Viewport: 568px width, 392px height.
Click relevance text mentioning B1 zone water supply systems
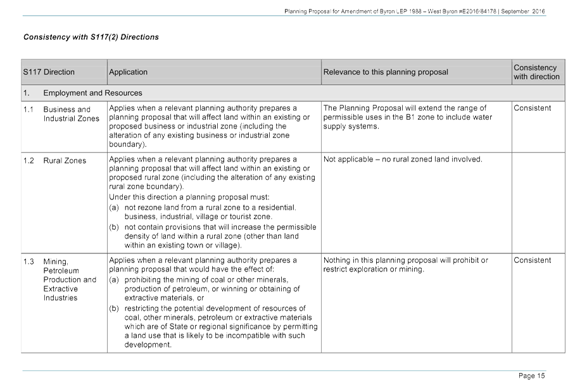coord(408,117)
